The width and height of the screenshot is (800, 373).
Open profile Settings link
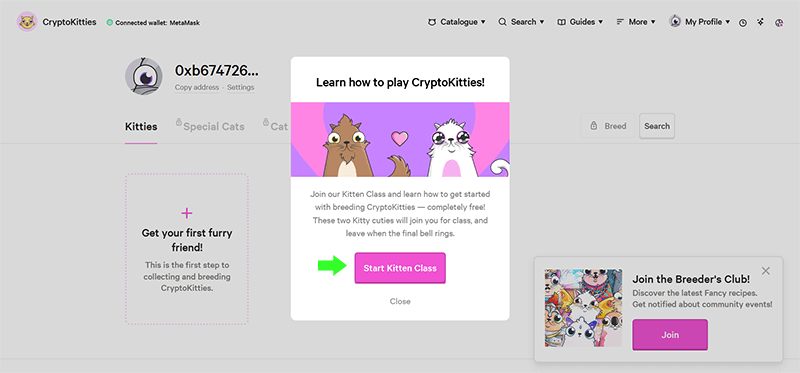240,87
